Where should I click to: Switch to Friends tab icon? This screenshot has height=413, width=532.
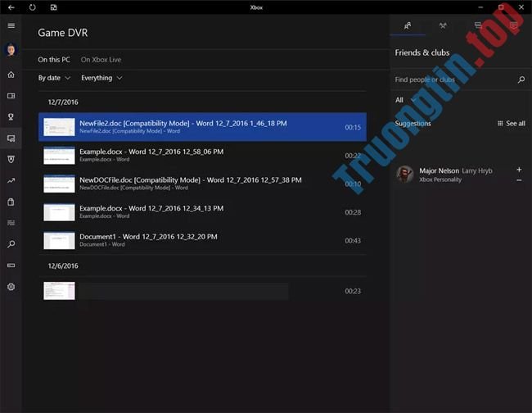pos(408,25)
